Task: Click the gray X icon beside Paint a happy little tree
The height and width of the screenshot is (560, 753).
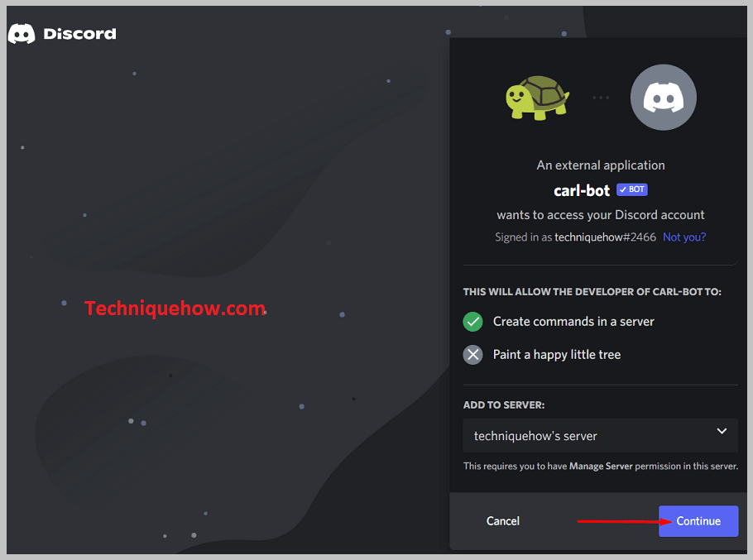Action: pos(473,355)
